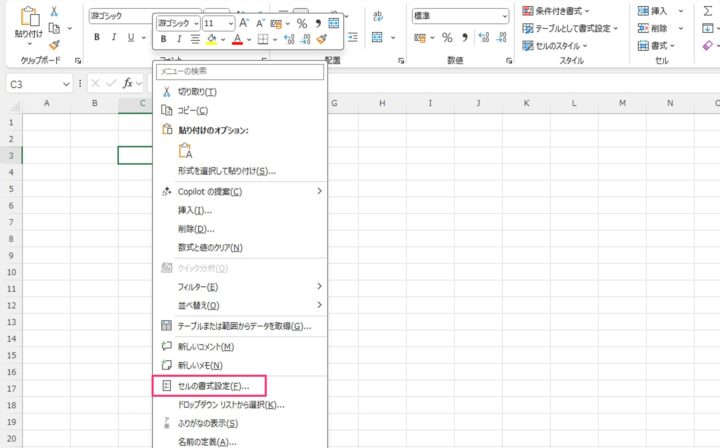The image size is (720, 448).
Task: Select 新しいコメント in the context menu
Action: [x=205, y=346]
